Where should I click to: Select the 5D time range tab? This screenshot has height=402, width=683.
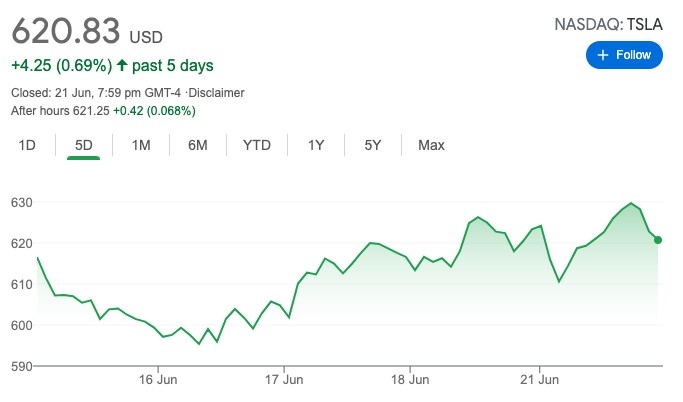[84, 145]
